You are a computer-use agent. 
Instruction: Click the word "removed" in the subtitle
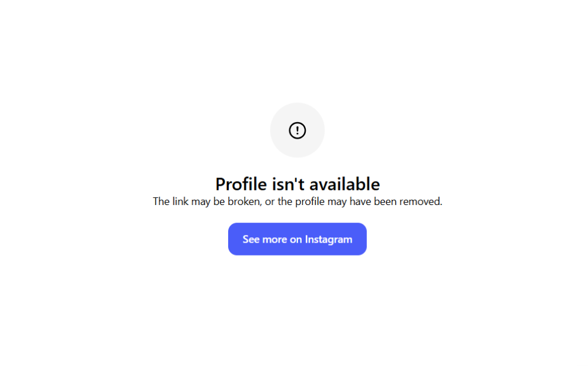click(x=421, y=202)
